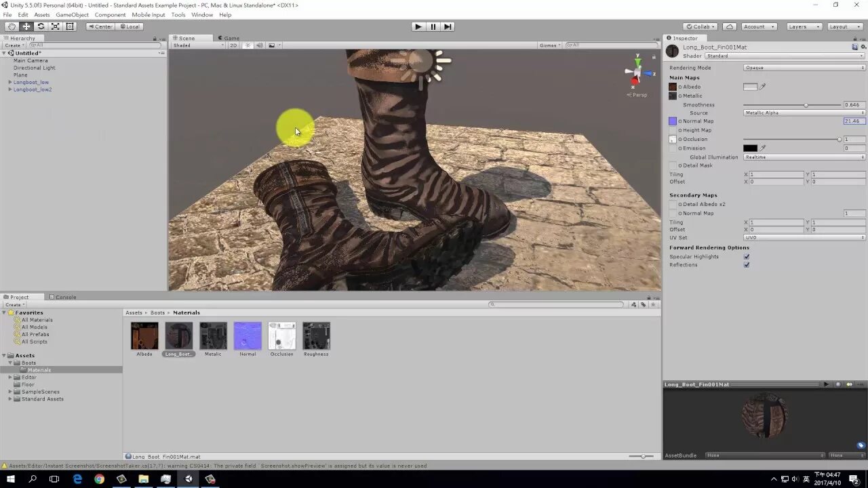Click the Metallic texture slot thumbnail
The height and width of the screenshot is (488, 868).
673,96
